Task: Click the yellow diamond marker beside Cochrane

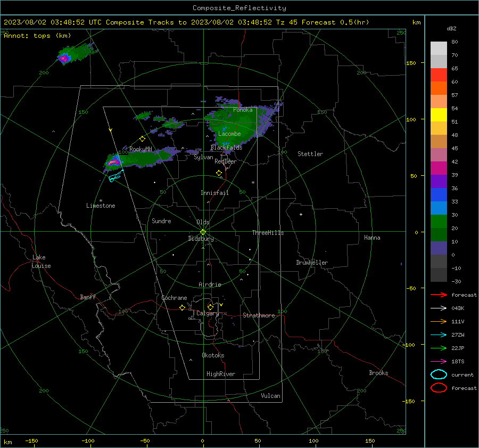Action: [183, 308]
